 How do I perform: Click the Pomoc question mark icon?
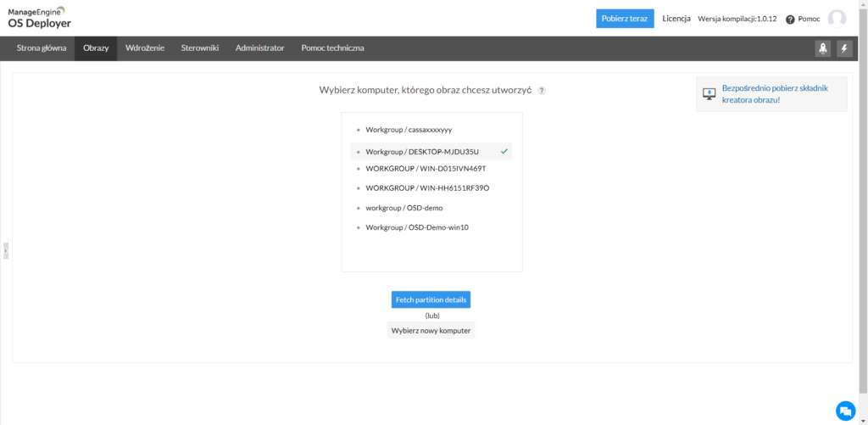tap(790, 20)
